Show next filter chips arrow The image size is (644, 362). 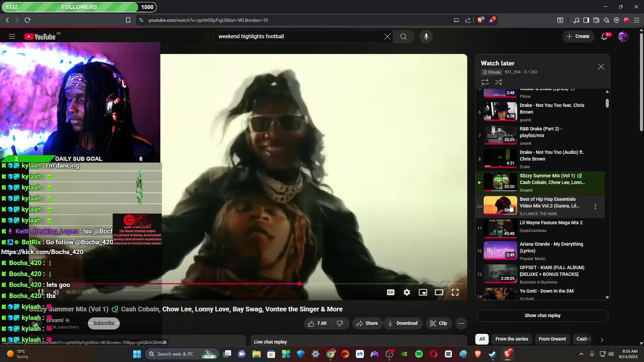click(x=601, y=339)
